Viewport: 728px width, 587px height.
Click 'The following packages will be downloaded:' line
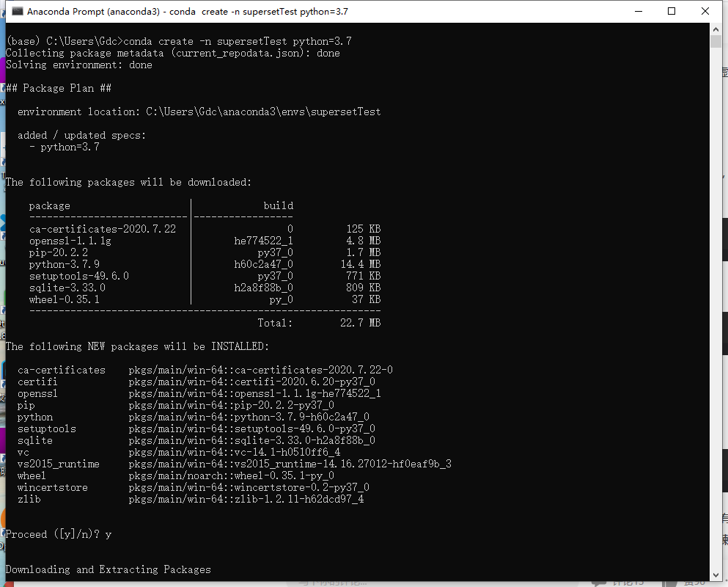coord(128,182)
